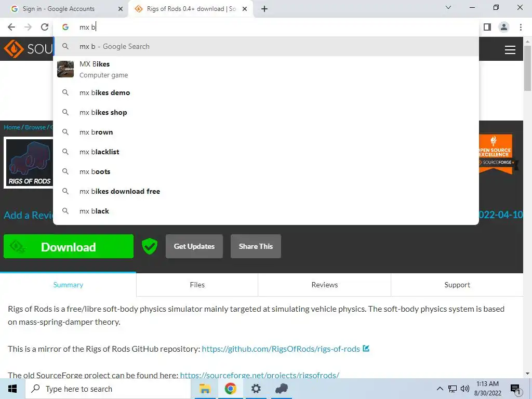Viewport: 532px width, 399px height.
Task: Click the page vertical scrollbar thumb
Action: pos(527,68)
